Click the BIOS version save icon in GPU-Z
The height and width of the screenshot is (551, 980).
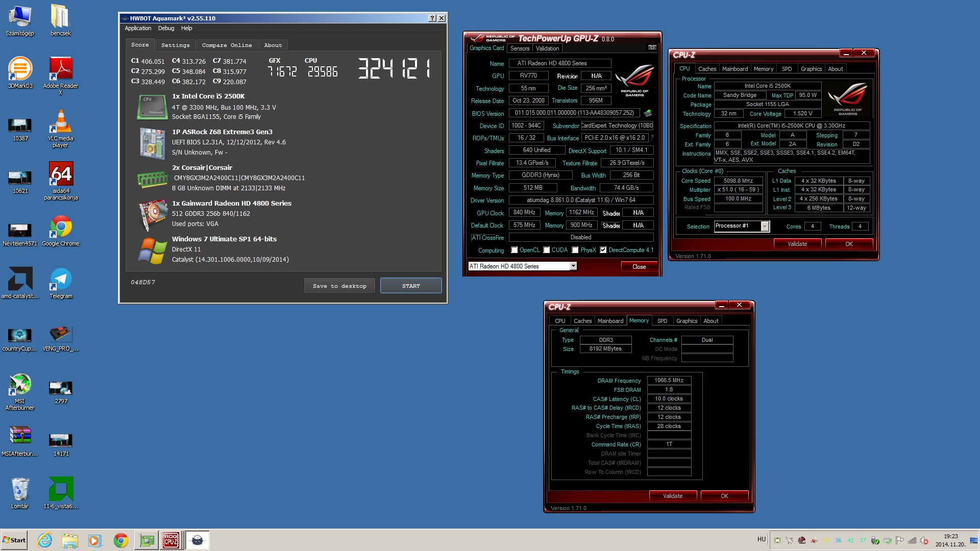[648, 113]
